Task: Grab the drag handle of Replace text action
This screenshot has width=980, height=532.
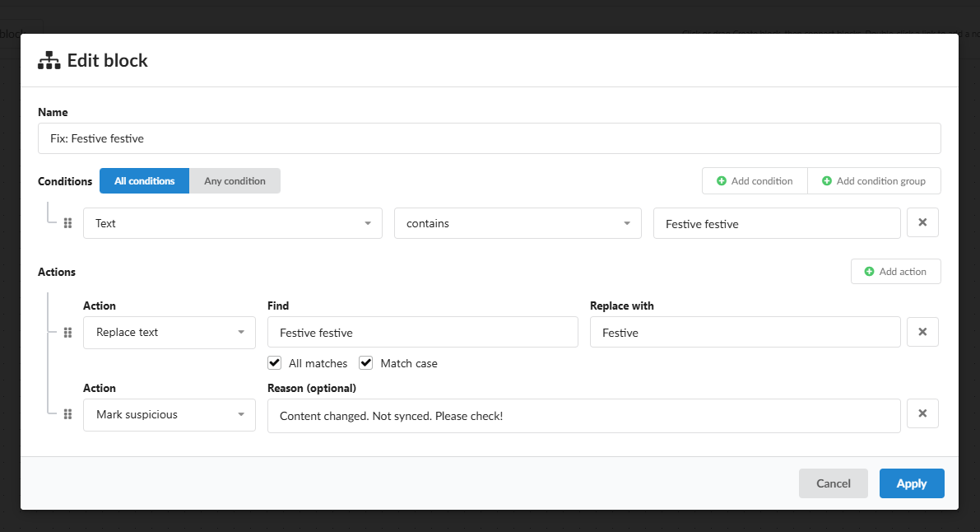Action: coord(67,333)
